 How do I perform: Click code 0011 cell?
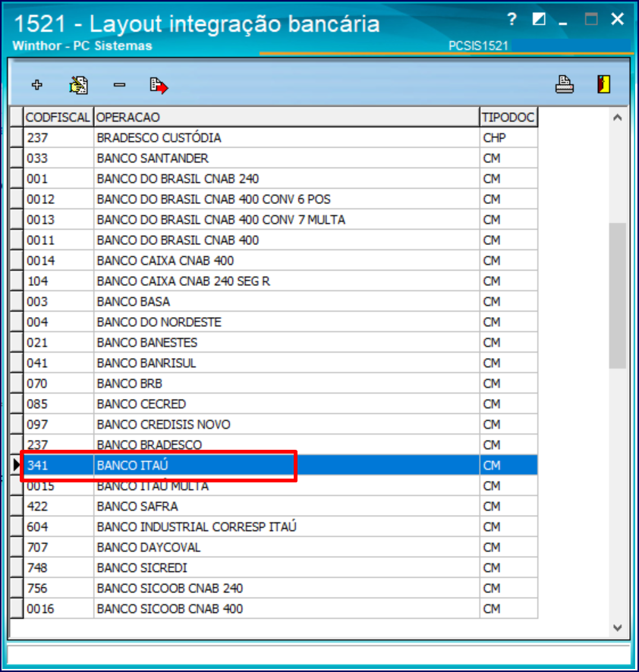pyautogui.click(x=58, y=240)
